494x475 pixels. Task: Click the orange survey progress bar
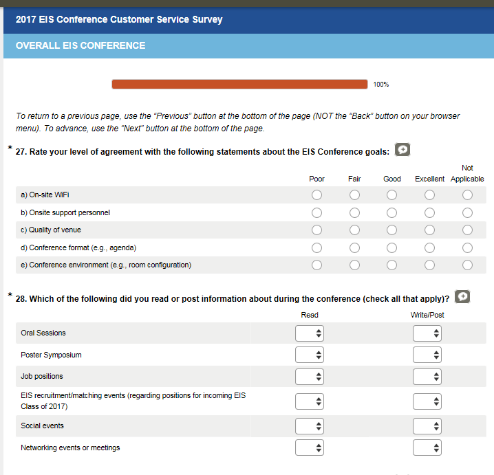point(240,84)
